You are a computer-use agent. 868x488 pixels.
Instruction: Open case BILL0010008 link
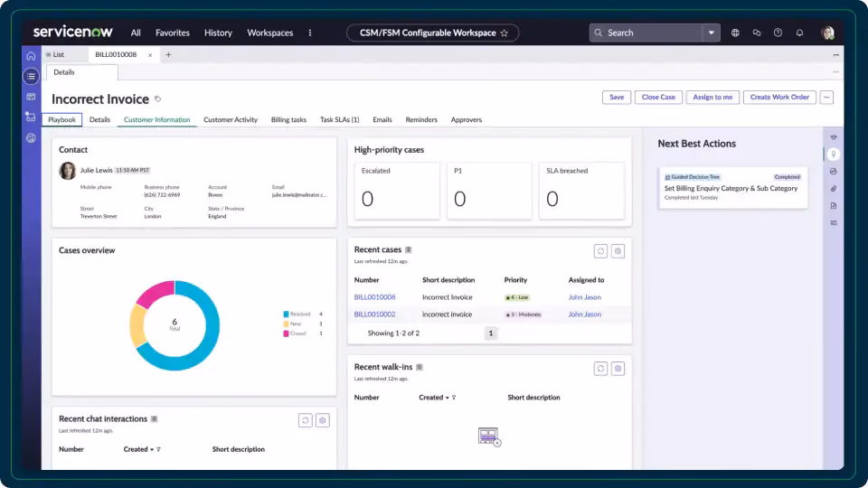pyautogui.click(x=374, y=297)
